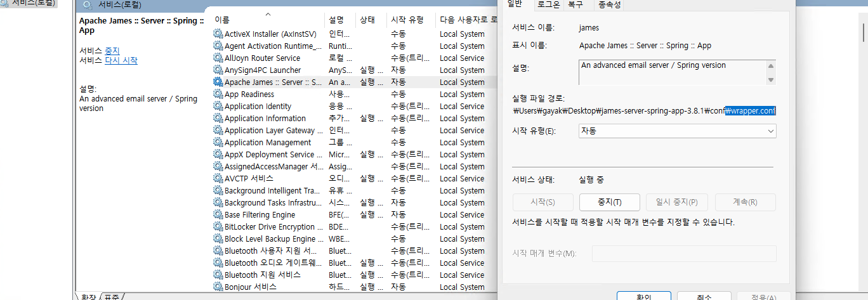Viewport: 868px width, 300px height.
Task: Click the display name 'Apache James :: Server :: Spring :: App'
Action: tap(645, 46)
